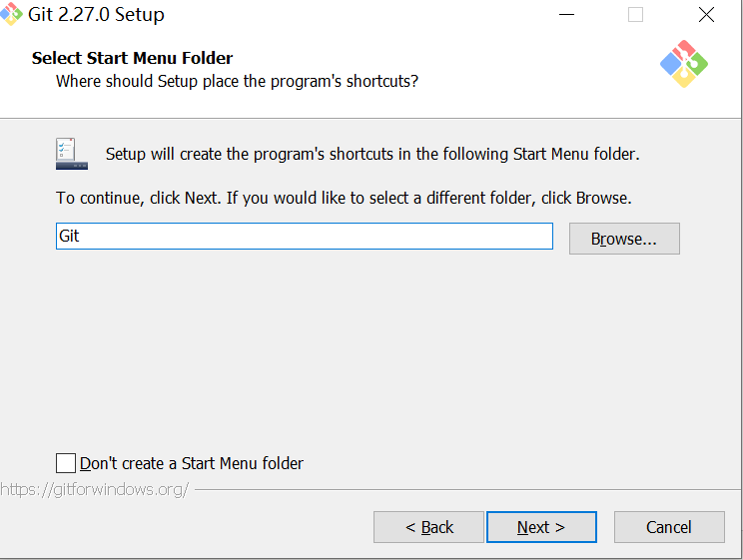Click the "Setup will create the program's shortcuts" text
Image resolution: width=743 pixels, height=560 pixels.
pyautogui.click(x=371, y=155)
